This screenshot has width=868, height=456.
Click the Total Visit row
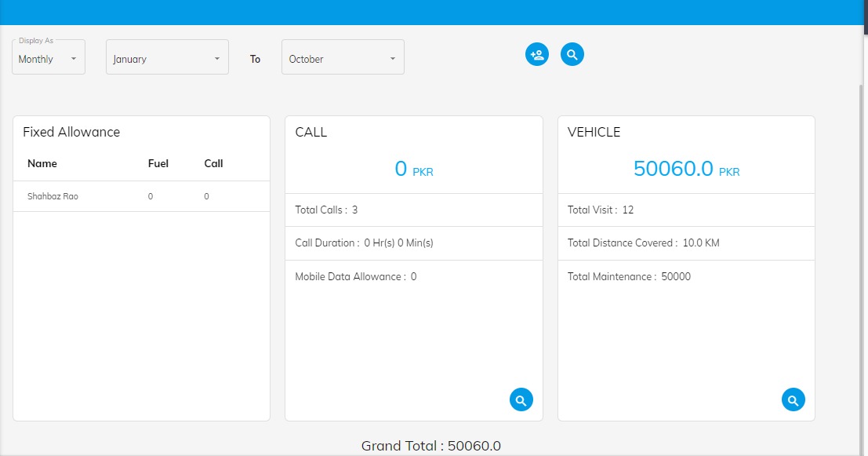click(x=685, y=210)
